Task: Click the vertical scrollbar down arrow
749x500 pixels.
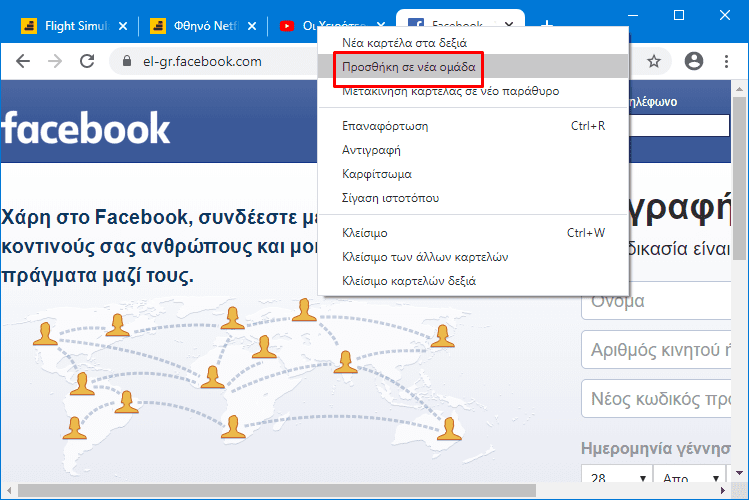Action: click(x=739, y=473)
